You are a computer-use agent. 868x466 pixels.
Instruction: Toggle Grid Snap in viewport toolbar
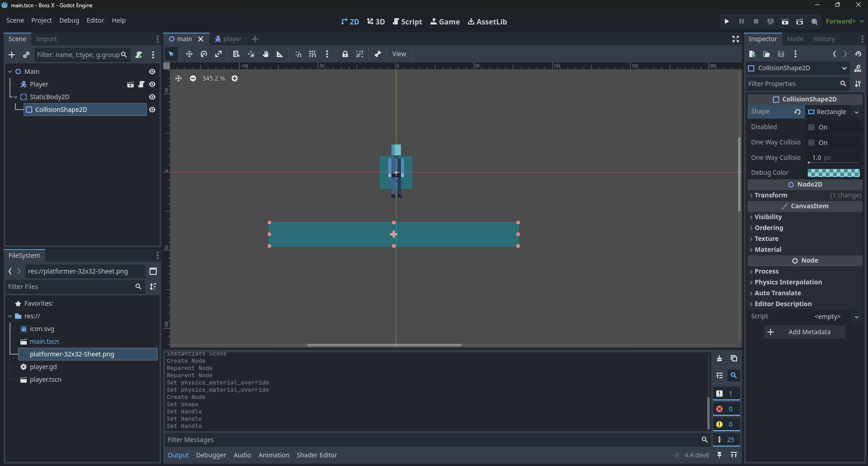tap(313, 54)
